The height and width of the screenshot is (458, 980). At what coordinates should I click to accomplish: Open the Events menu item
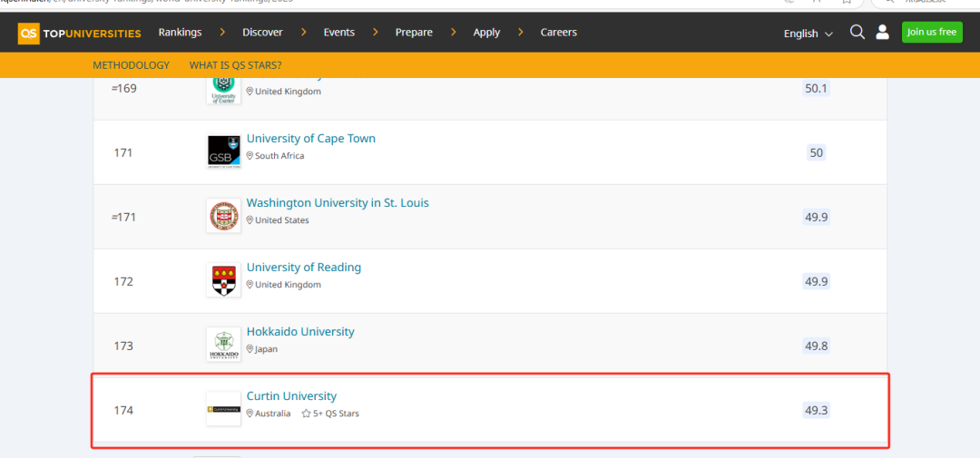[339, 33]
